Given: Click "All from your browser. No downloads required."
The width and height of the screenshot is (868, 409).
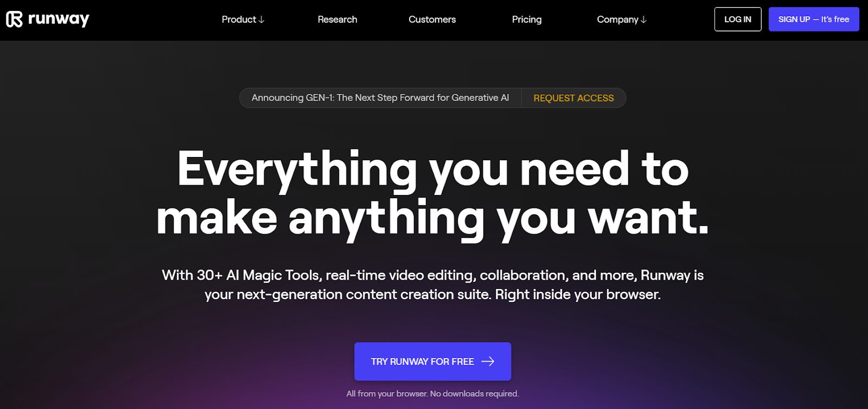Looking at the screenshot, I should pyautogui.click(x=433, y=394).
